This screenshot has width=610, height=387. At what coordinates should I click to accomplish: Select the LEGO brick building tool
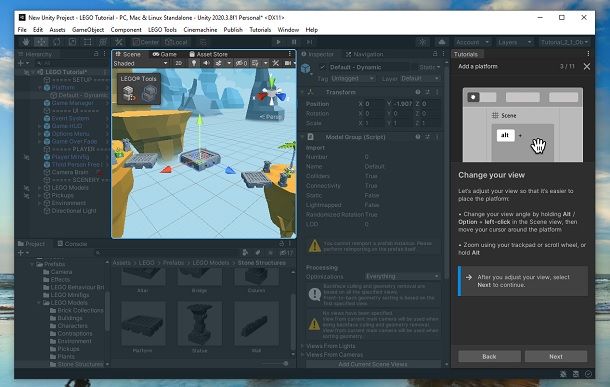click(x=129, y=93)
